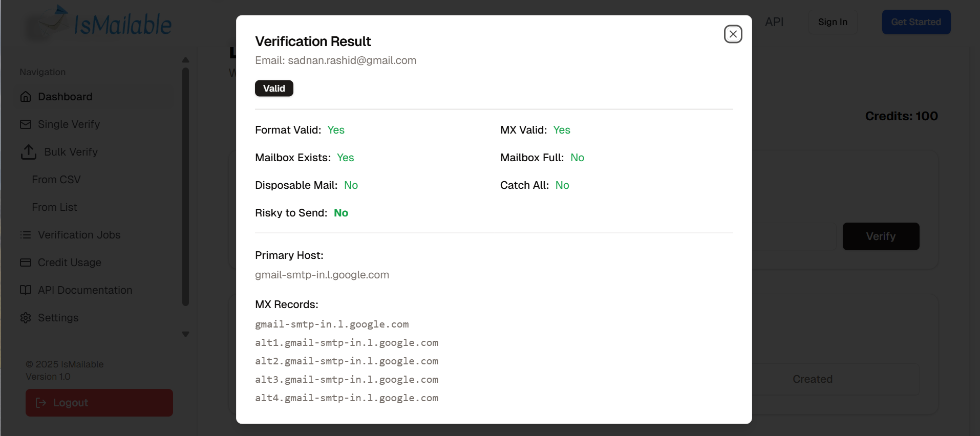The image size is (980, 436).
Task: Click first MX record gmail-smtp-in.l.google.com
Action: click(x=332, y=324)
